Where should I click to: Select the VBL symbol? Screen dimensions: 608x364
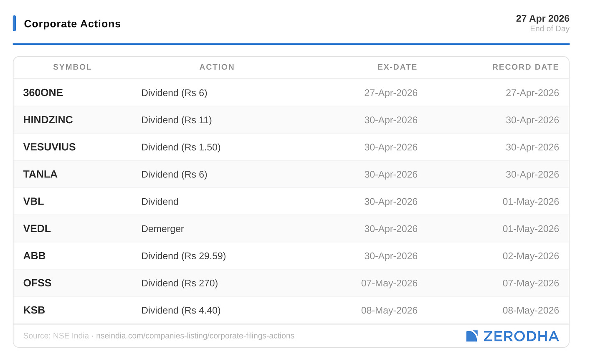click(33, 201)
